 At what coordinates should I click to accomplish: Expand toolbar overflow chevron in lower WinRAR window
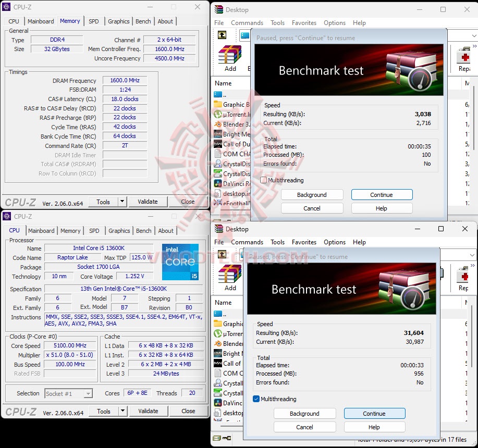pos(473,266)
